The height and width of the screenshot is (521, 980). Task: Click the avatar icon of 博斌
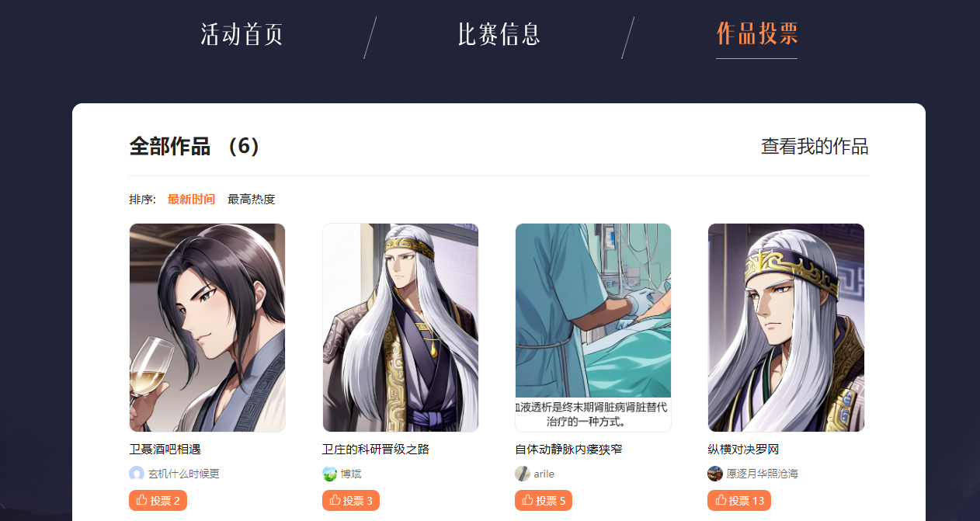point(330,474)
